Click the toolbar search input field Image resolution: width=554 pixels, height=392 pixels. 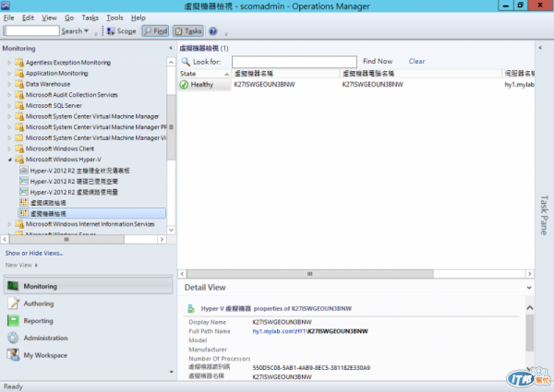(x=32, y=30)
